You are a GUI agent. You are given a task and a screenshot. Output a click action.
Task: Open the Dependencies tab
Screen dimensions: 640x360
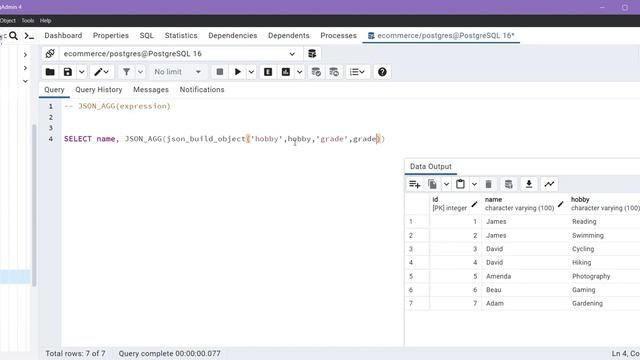233,36
